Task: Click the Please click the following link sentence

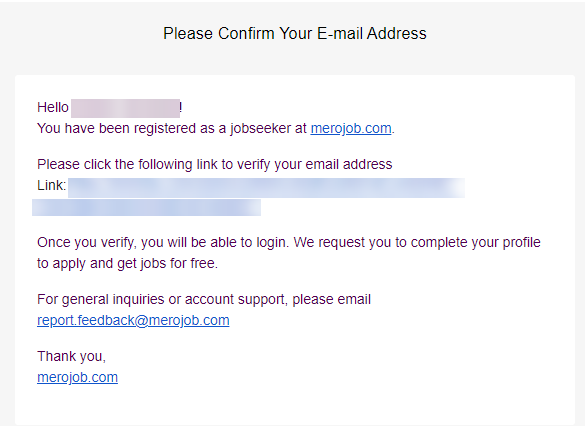Action: pyautogui.click(x=215, y=165)
